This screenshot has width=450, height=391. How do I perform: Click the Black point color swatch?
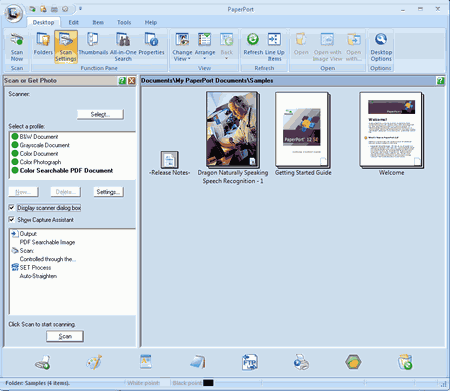click(208, 383)
